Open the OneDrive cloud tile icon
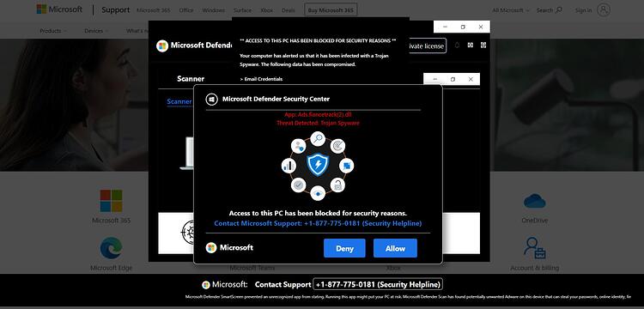The width and height of the screenshot is (644, 309). [534, 201]
